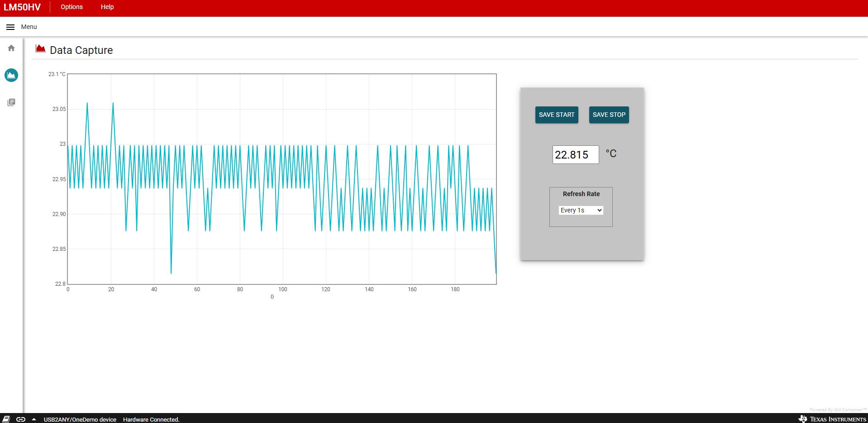
Task: Expand the status bar with the up arrow
Action: [34, 419]
